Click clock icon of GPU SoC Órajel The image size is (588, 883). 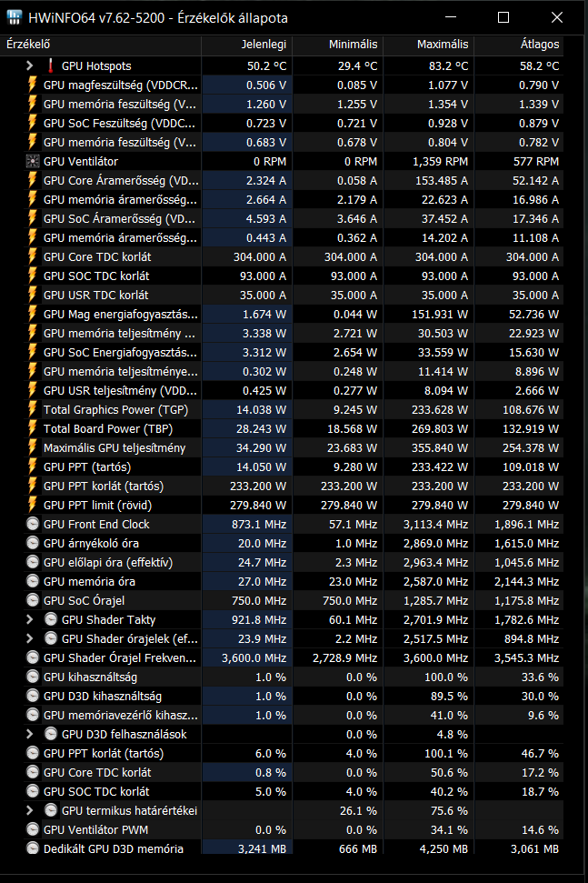(x=33, y=600)
